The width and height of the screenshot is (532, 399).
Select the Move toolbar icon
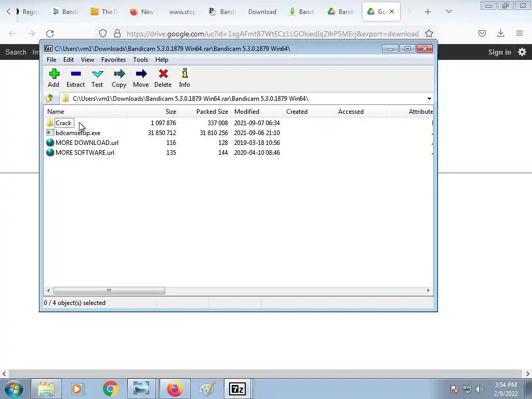(141, 74)
